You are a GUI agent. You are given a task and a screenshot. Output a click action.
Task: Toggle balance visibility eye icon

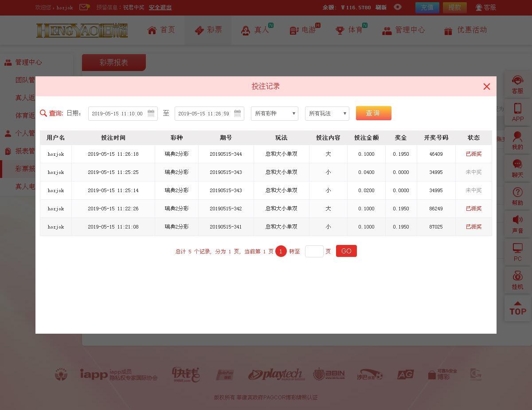point(398,7)
